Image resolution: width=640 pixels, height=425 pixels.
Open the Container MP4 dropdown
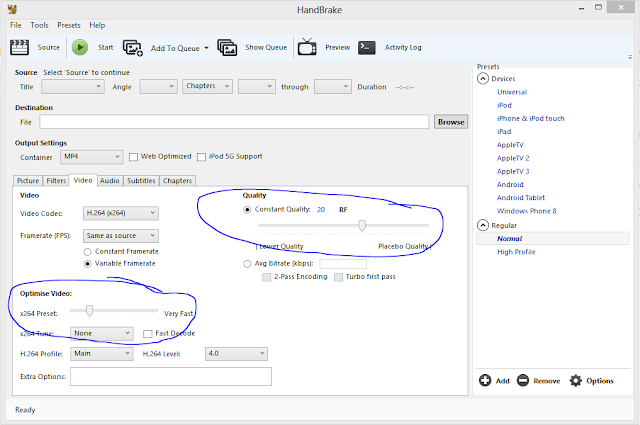91,157
